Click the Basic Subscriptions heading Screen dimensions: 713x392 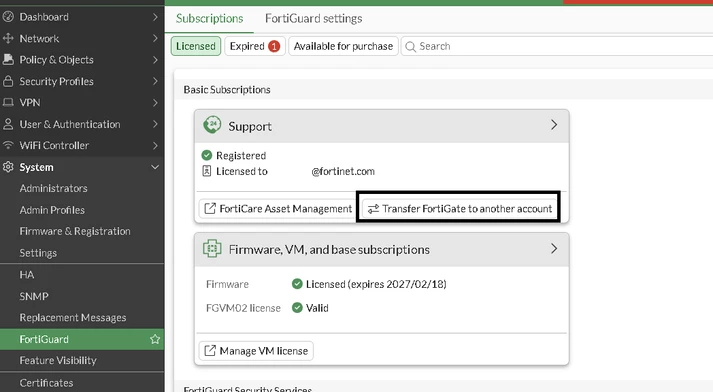click(x=227, y=90)
